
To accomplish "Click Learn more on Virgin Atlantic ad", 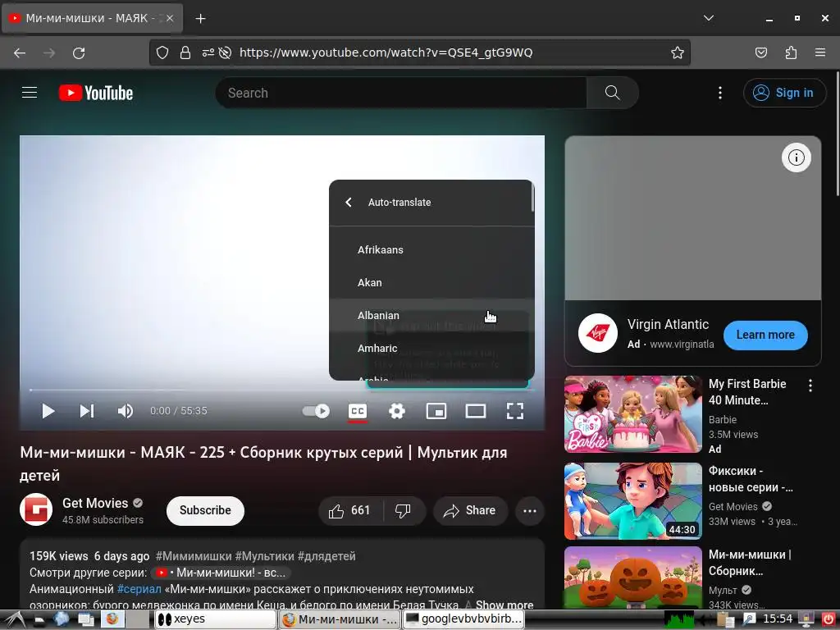I will click(x=765, y=335).
